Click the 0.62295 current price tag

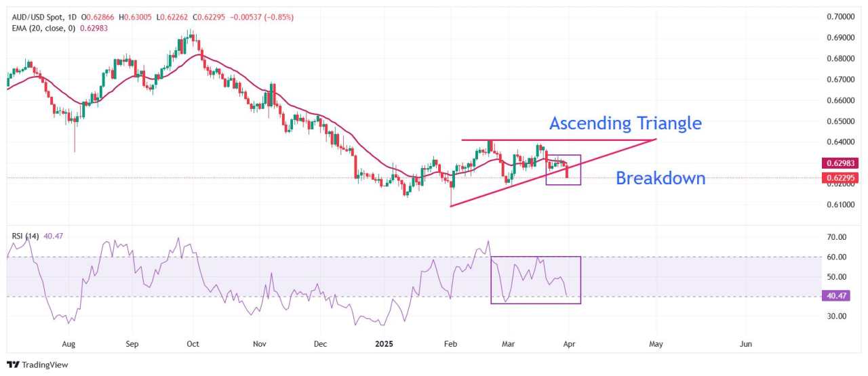click(x=839, y=178)
